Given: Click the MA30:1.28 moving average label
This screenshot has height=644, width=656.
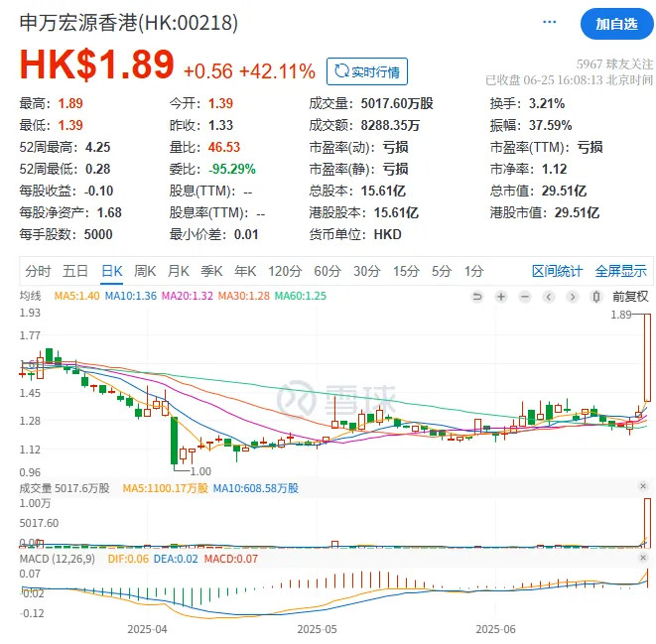Looking at the screenshot, I should click(244, 296).
